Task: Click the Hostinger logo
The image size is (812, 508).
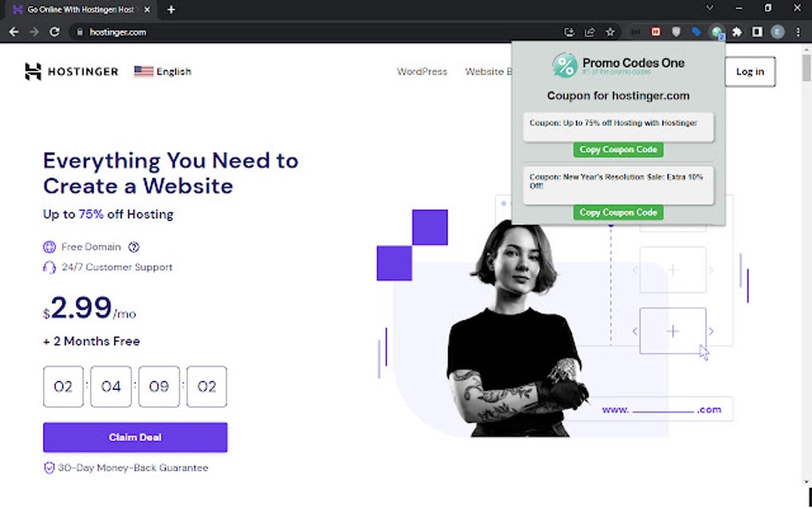Action: point(72,72)
